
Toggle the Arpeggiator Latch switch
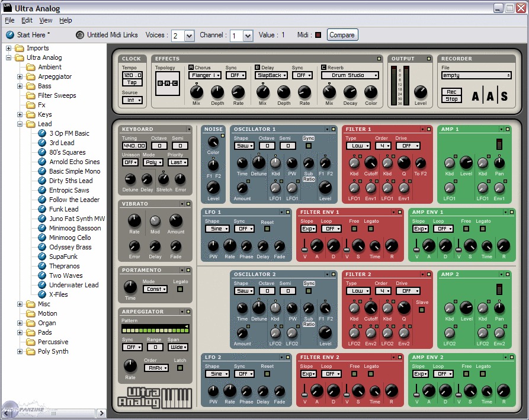point(180,368)
